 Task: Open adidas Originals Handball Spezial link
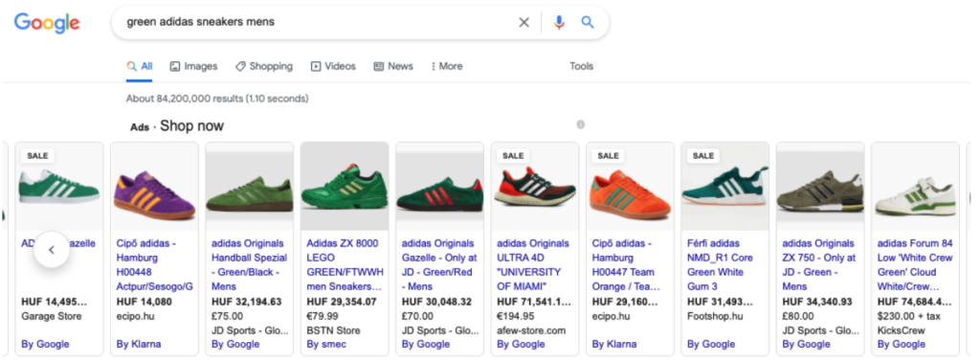[x=250, y=264]
